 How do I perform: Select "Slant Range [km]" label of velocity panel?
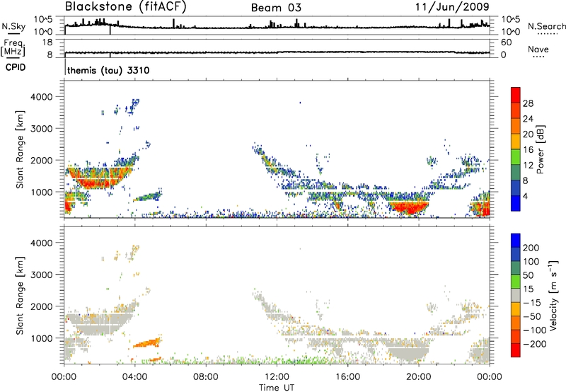click(x=20, y=296)
